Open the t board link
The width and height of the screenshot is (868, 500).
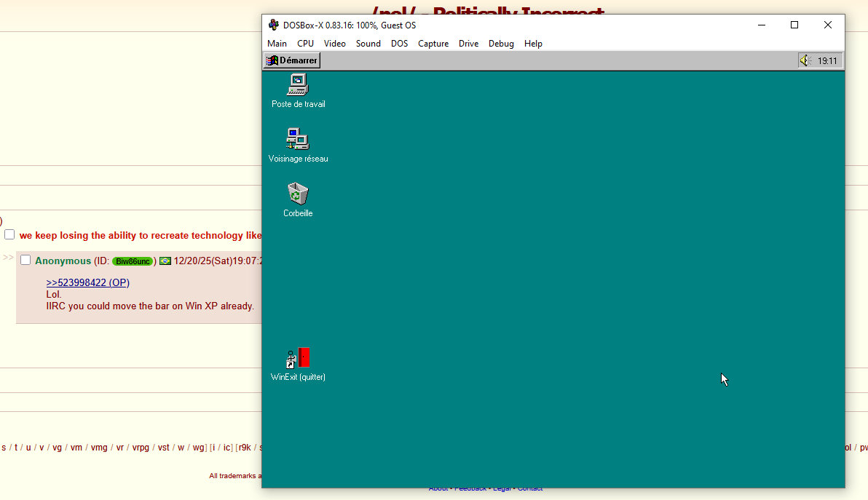point(16,448)
